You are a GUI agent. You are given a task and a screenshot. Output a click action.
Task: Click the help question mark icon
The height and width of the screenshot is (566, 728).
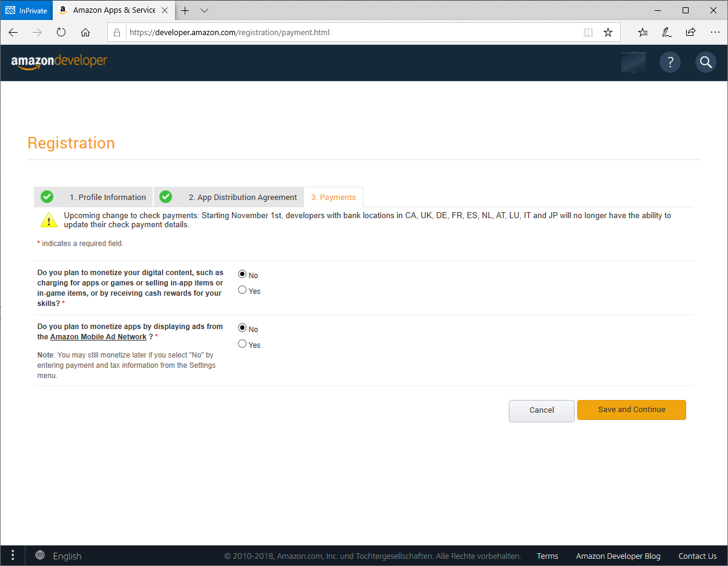[x=670, y=62]
